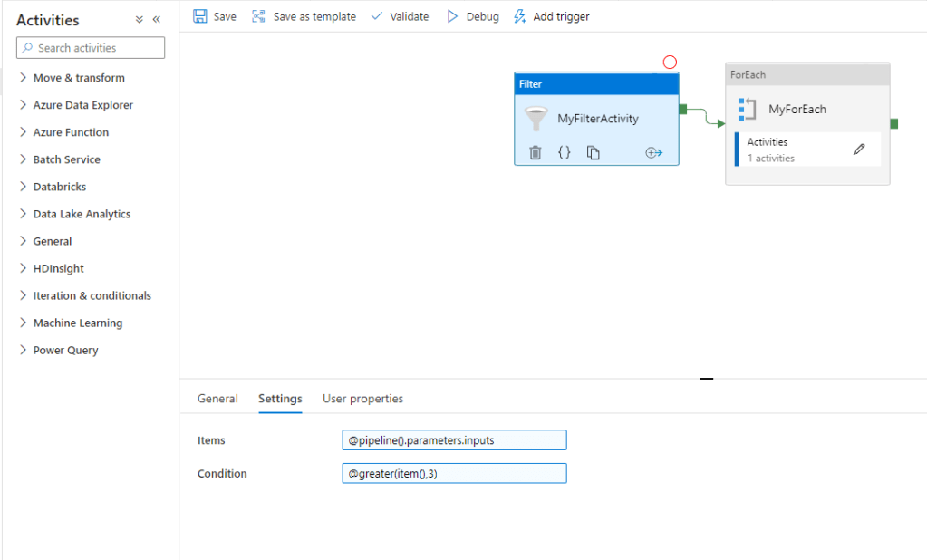Open the User properties tab
This screenshot has width=927, height=560.
click(362, 399)
